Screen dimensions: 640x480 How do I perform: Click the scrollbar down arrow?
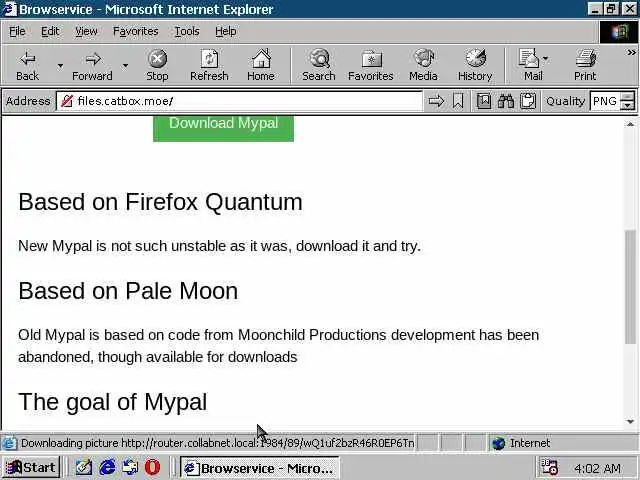click(x=630, y=422)
